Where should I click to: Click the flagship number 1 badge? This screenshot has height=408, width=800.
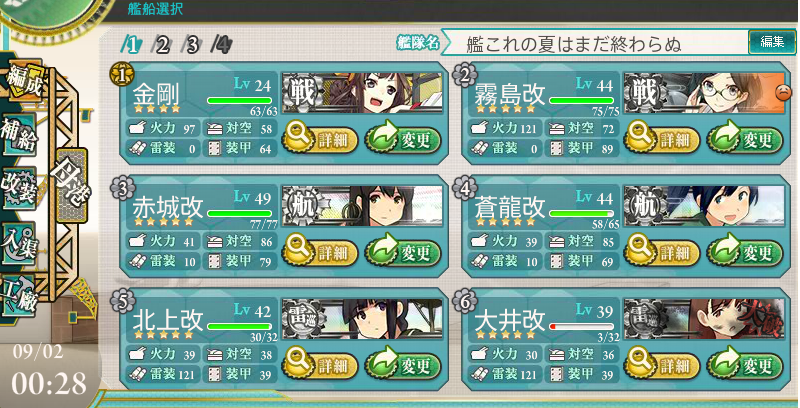pos(121,75)
